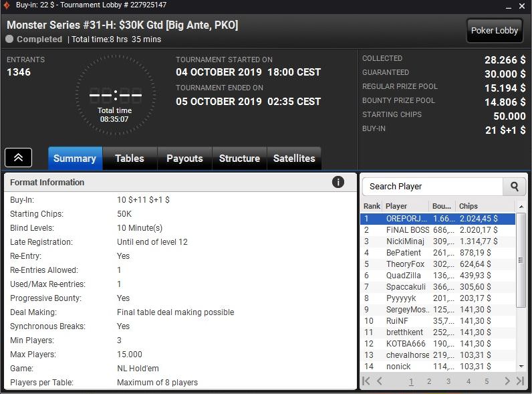The width and height of the screenshot is (532, 394).
Task: Jump to last page of player list
Action: click(x=520, y=381)
